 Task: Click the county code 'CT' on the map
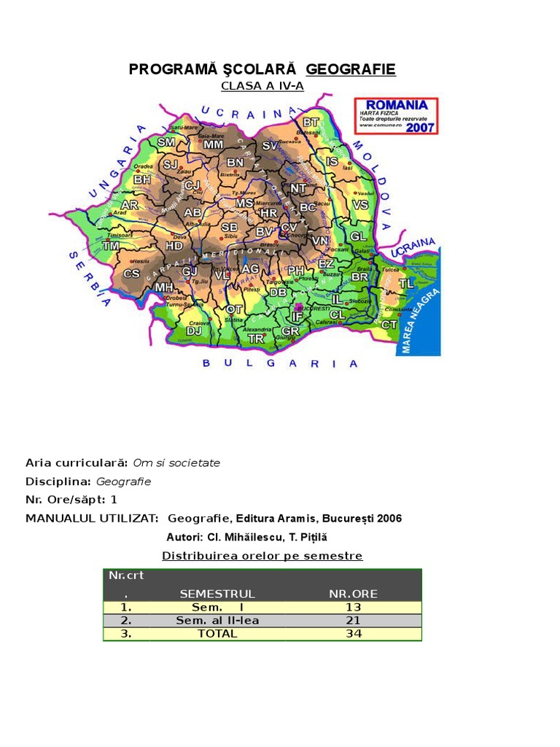pos(389,325)
